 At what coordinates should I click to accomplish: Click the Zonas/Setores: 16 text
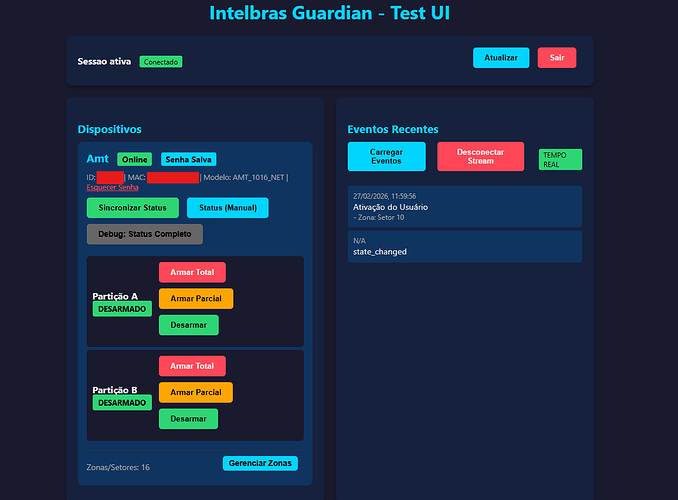coord(118,467)
